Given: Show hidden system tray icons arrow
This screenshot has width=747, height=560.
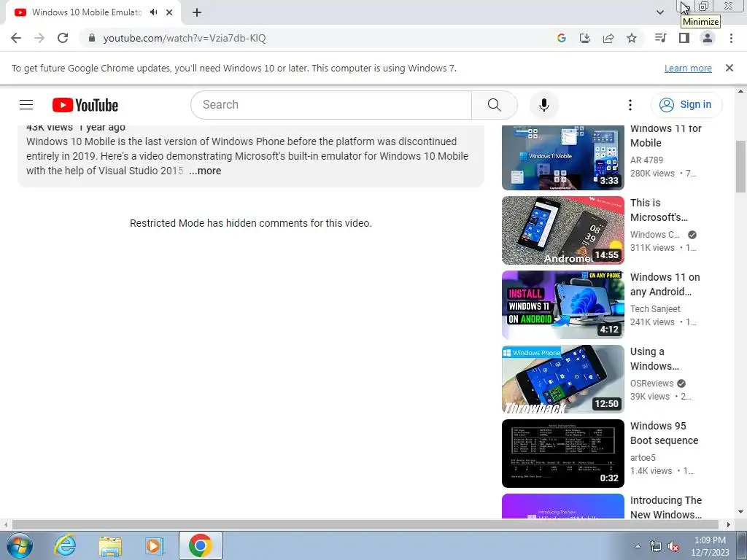Looking at the screenshot, I should tap(638, 546).
